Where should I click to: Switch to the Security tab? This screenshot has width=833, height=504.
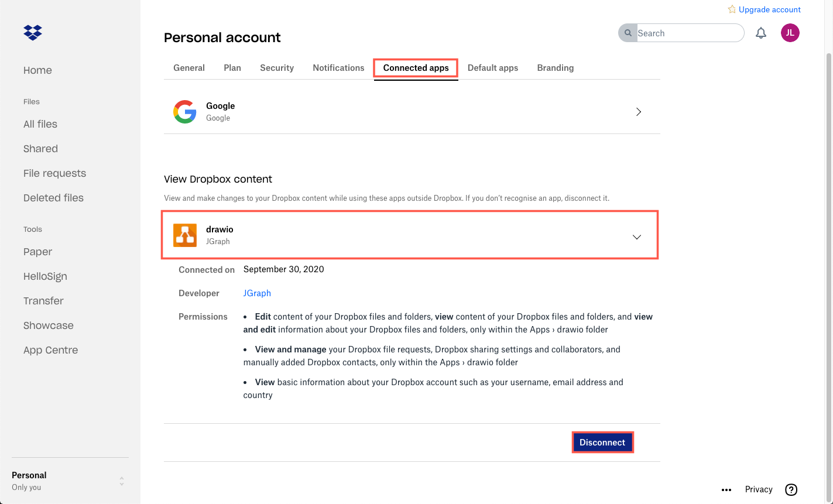(x=276, y=67)
